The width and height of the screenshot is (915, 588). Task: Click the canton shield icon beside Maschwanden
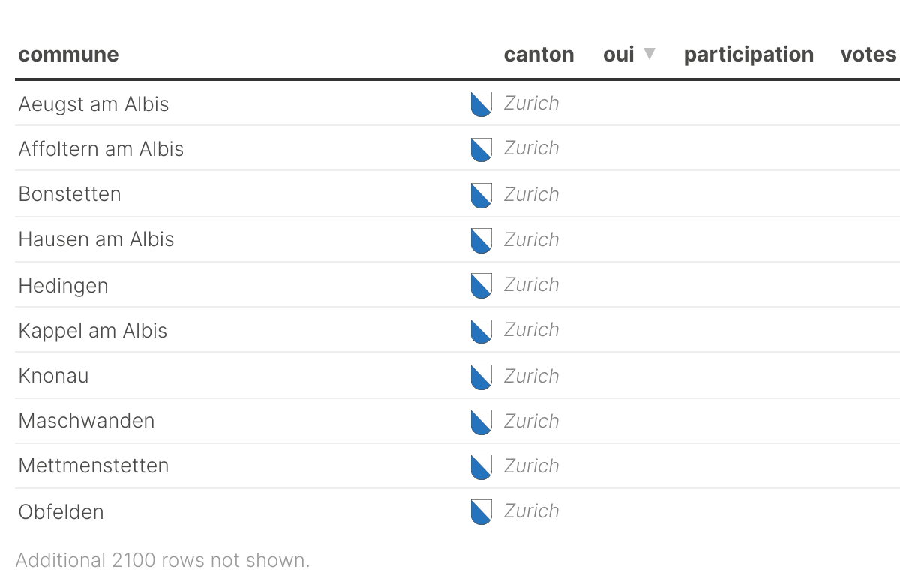tap(481, 421)
